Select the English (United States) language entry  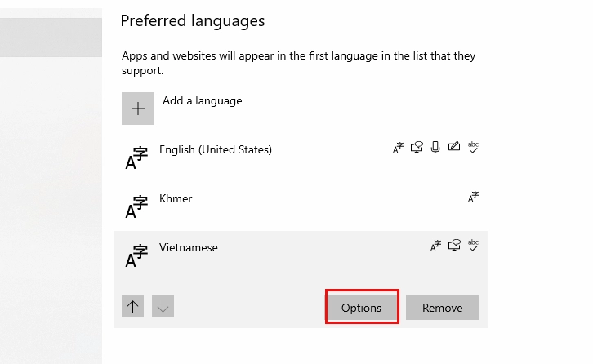pos(216,149)
